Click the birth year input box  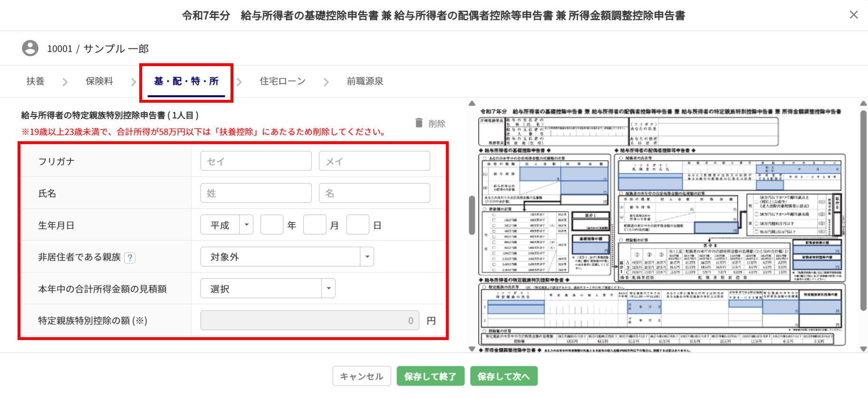[272, 225]
